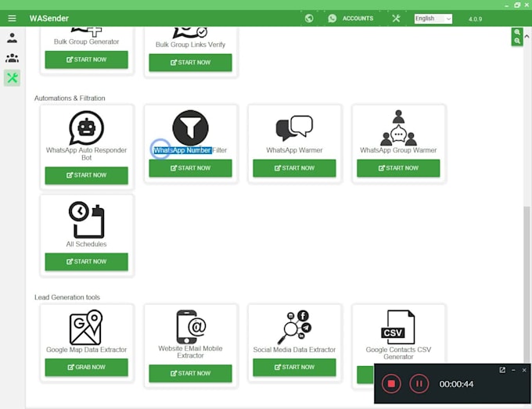The width and height of the screenshot is (532, 409).
Task: Click the recorder pop-out icon
Action: (x=502, y=370)
